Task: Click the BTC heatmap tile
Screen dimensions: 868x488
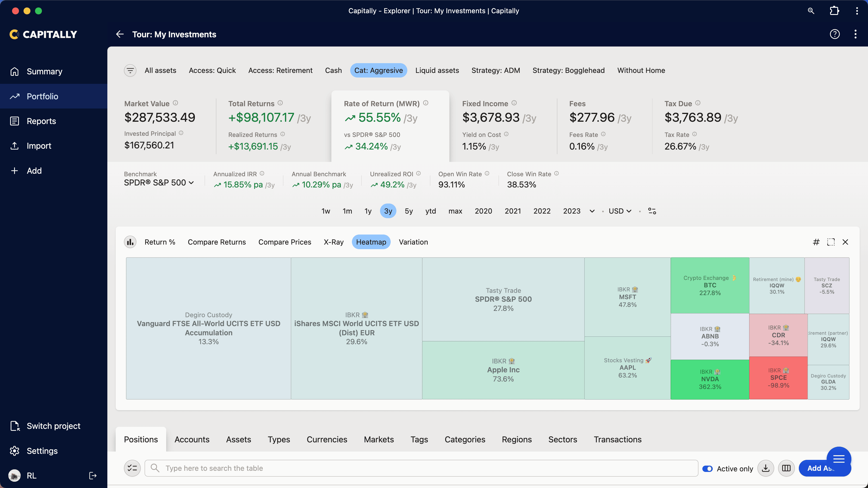Action: [710, 285]
